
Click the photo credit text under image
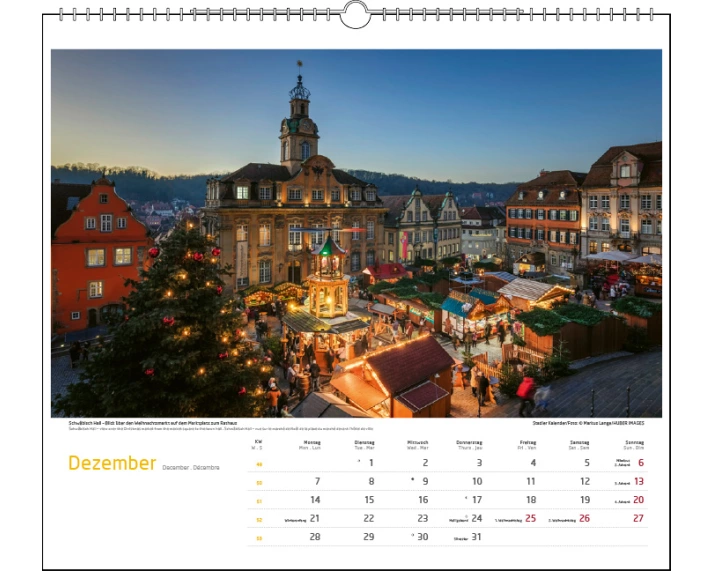pyautogui.click(x=595, y=423)
